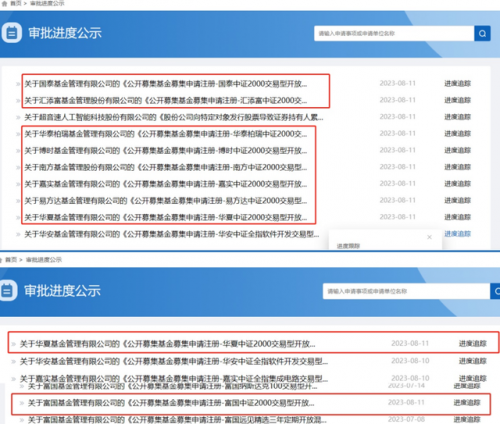Open the 富国远见精选三年定期开放 entry

[177, 419]
